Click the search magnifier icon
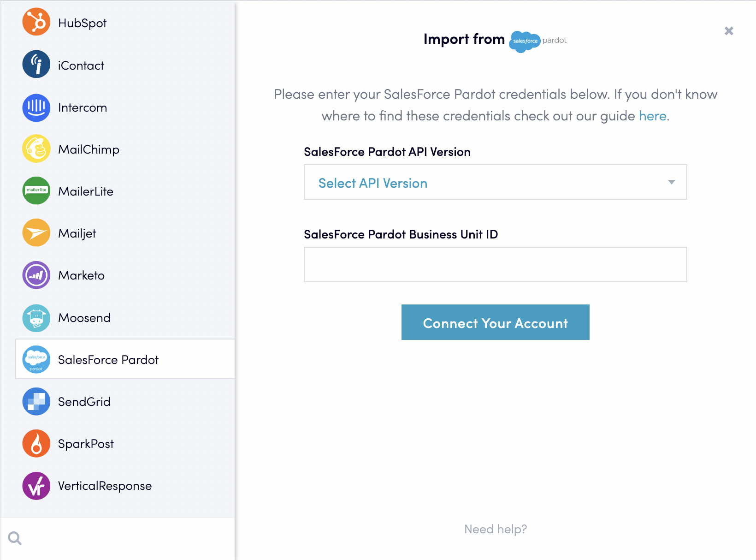Screen dimensions: 756x560 pyautogui.click(x=15, y=538)
